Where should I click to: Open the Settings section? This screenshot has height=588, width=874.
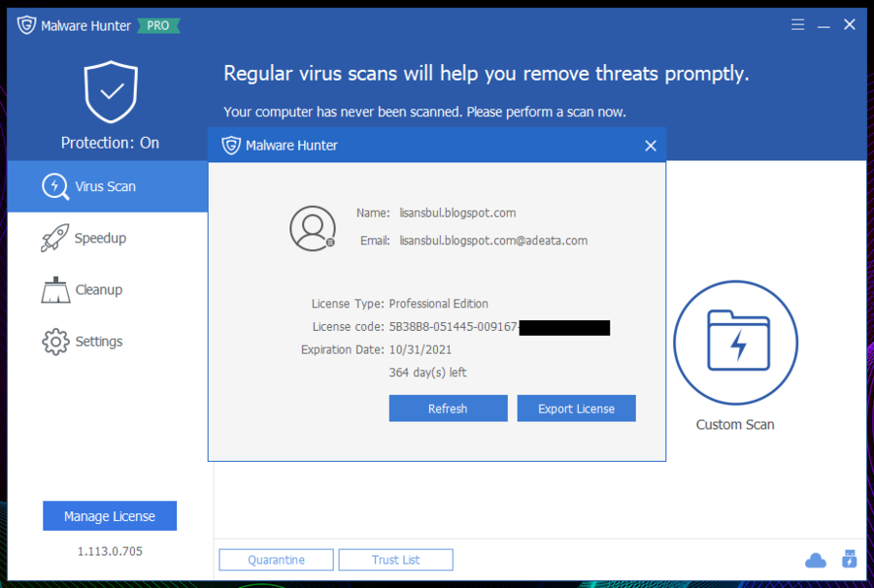[x=108, y=342]
